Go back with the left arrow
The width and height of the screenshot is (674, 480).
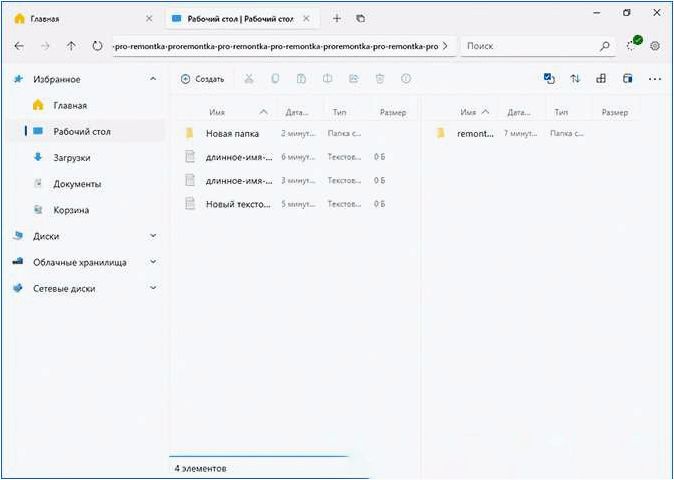pyautogui.click(x=18, y=46)
